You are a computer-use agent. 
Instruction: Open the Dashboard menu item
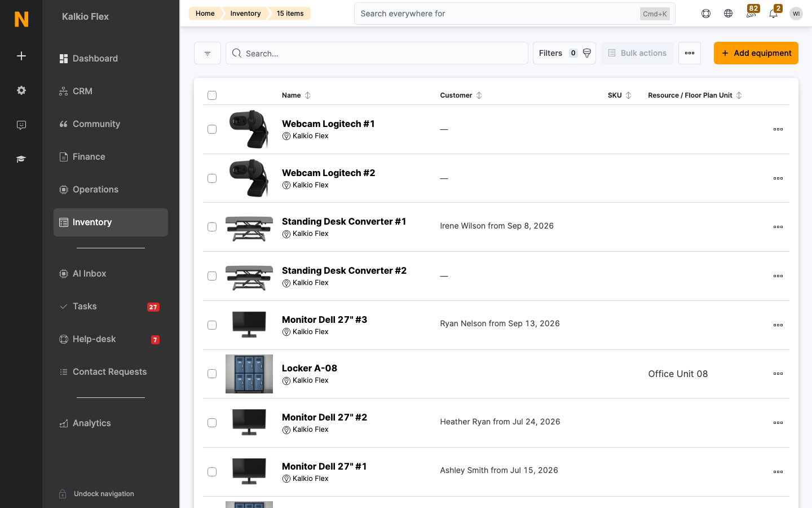(111, 59)
